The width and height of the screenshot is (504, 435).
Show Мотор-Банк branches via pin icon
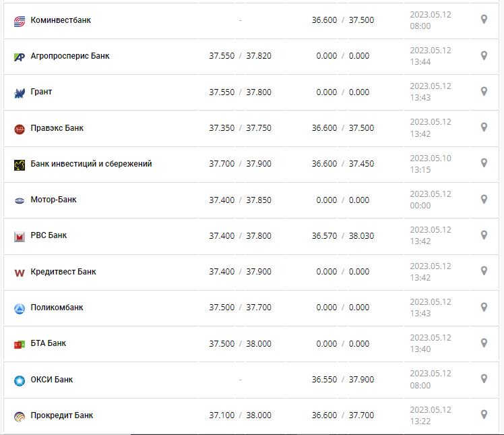(x=483, y=199)
